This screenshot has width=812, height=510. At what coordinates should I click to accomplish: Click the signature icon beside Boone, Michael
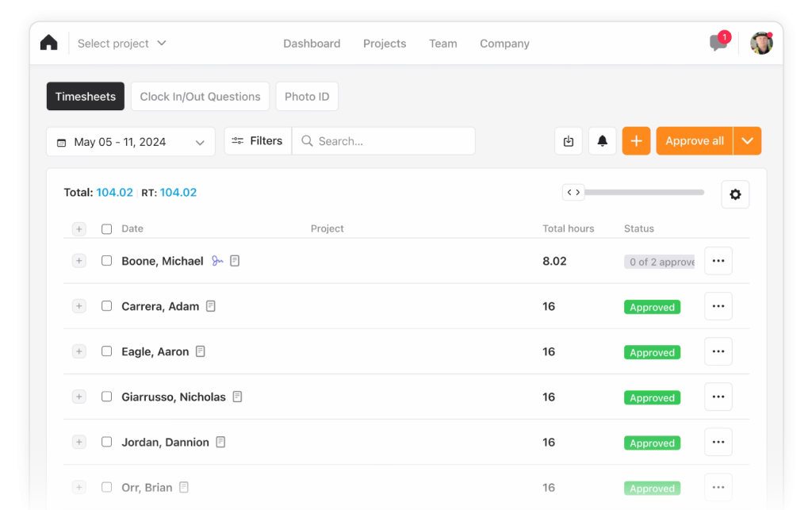(x=217, y=261)
